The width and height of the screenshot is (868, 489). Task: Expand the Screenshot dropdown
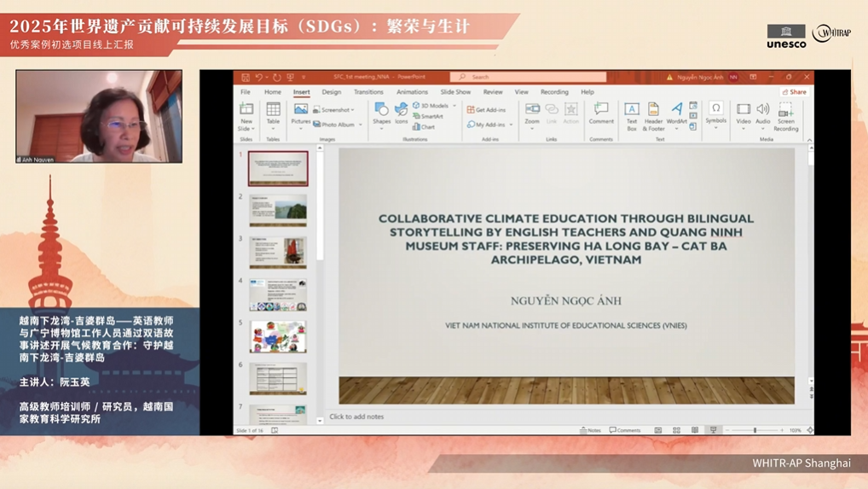point(353,110)
